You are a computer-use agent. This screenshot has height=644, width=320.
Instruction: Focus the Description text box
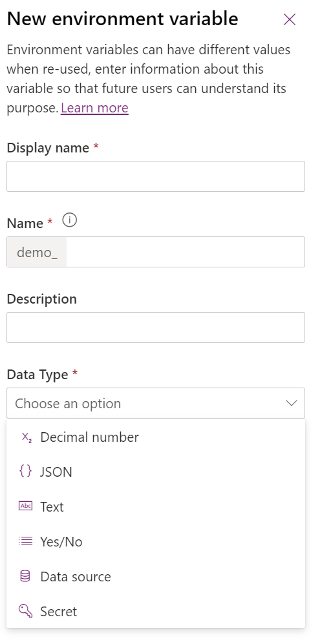coord(156,327)
